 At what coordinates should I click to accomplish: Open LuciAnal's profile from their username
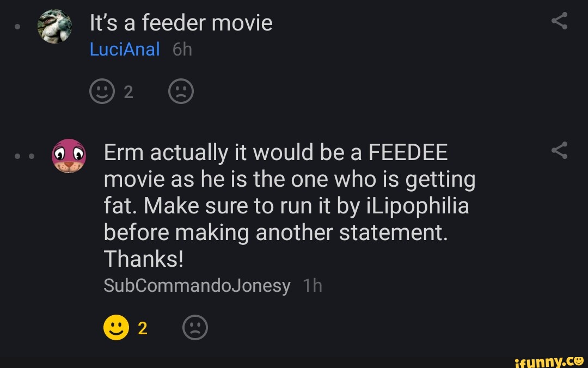click(x=125, y=48)
